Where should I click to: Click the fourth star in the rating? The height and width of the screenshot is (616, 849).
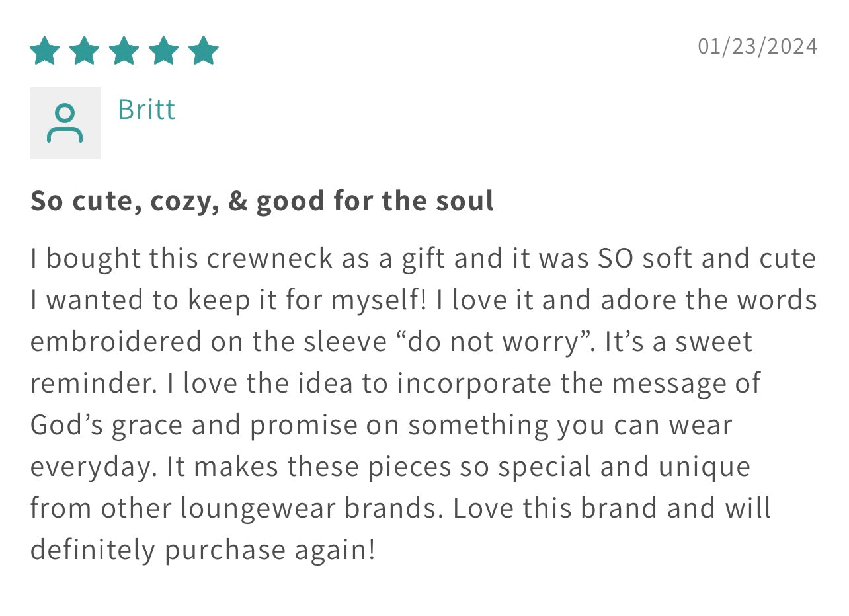click(x=164, y=51)
